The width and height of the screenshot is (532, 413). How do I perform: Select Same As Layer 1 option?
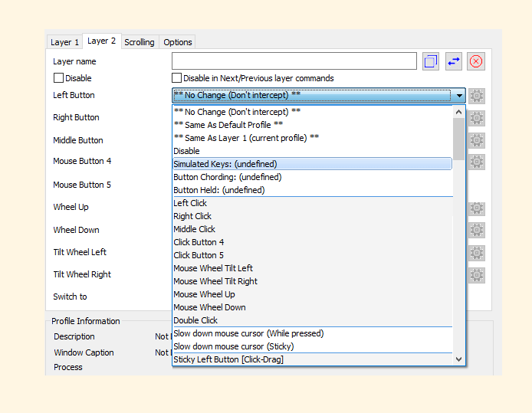click(313, 138)
